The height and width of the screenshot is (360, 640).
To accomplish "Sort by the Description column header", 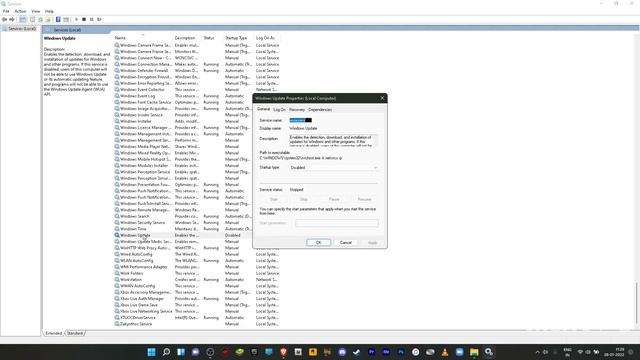I will coord(187,38).
